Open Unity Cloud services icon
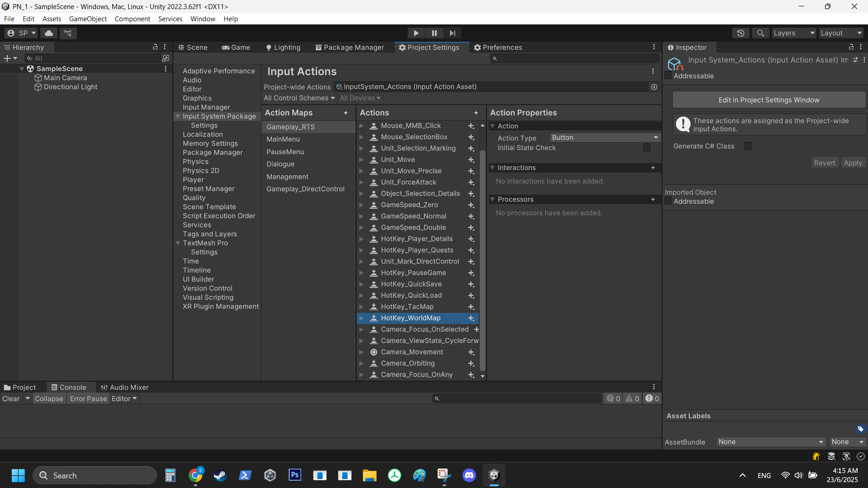Screen dimensions: 868x488 coord(49,33)
